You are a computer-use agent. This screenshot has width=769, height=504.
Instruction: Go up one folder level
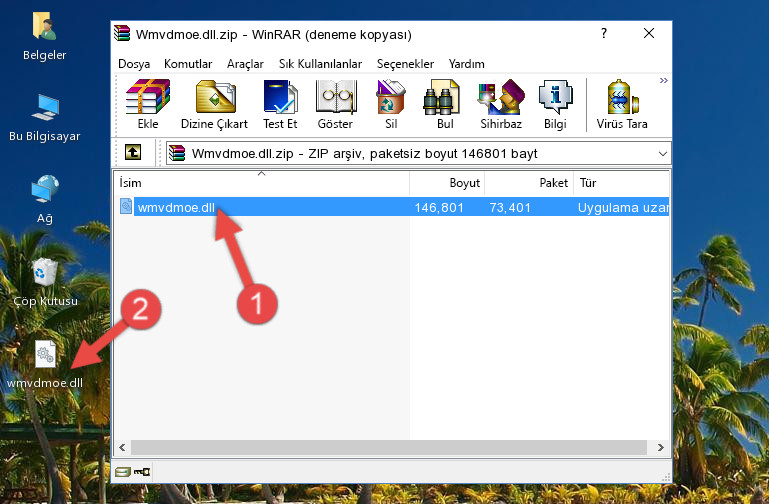pos(133,152)
